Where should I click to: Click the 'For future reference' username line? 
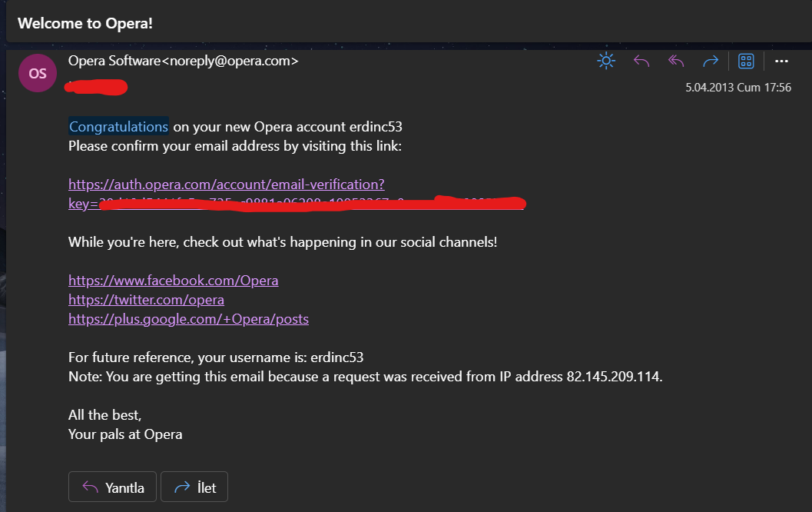pos(216,357)
